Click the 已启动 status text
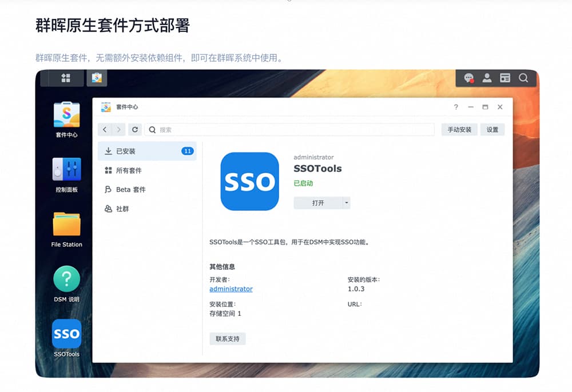Viewport: 572px width, 392px height. pos(303,183)
